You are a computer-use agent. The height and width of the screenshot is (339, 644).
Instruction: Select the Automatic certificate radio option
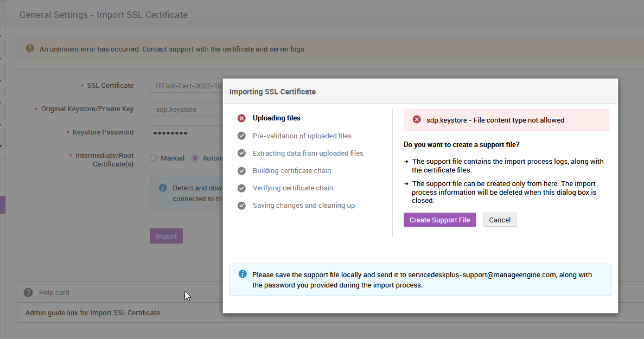pyautogui.click(x=195, y=158)
